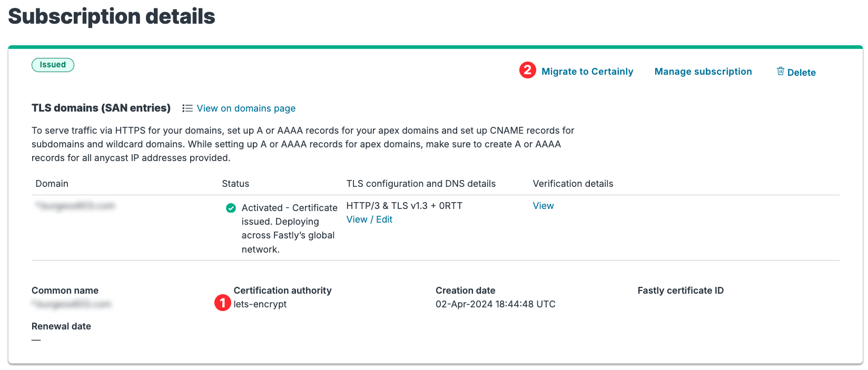Open Migrate to Certainly
Image resolution: width=868 pixels, height=370 pixels.
click(587, 71)
